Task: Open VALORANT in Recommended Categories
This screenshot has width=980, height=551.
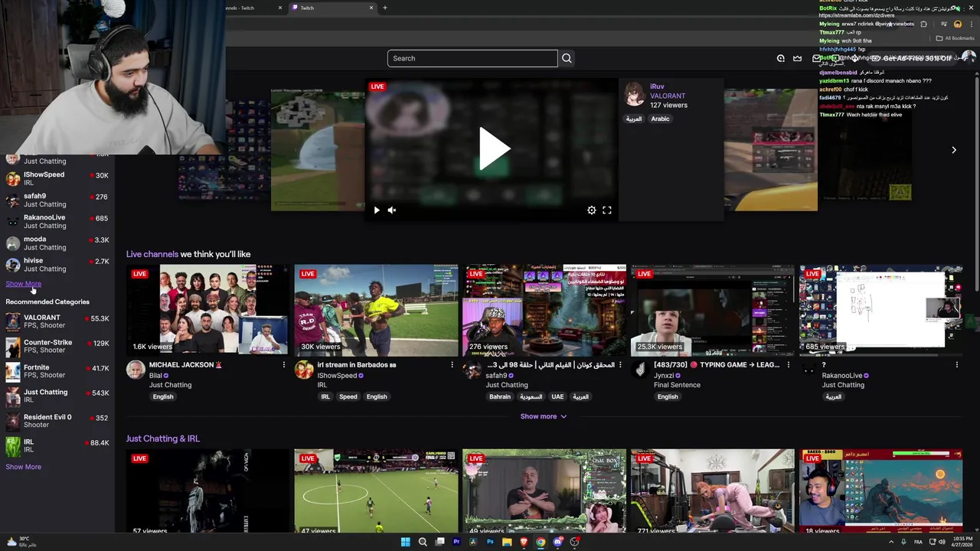Action: click(57, 321)
